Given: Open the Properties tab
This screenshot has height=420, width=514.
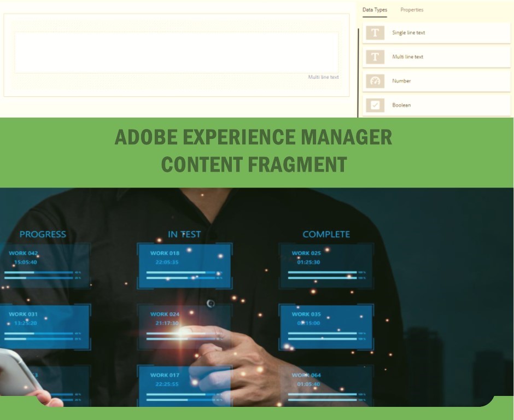Looking at the screenshot, I should click(x=412, y=10).
